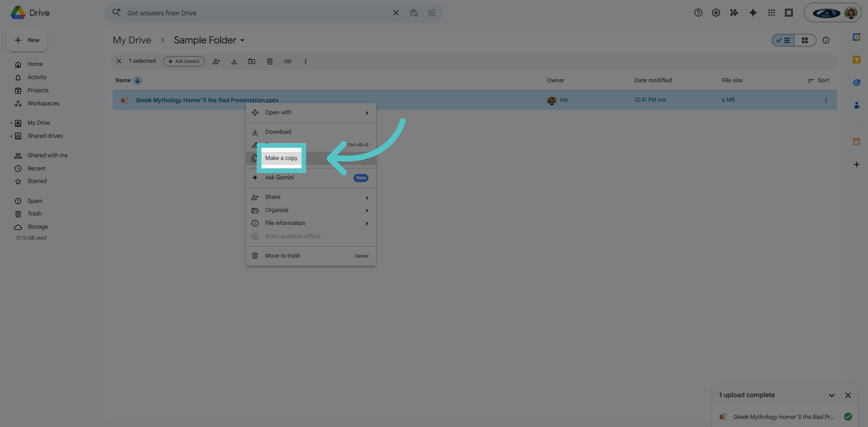Collapse the upload complete panel
Screen dimensions: 868x427
(x=832, y=395)
